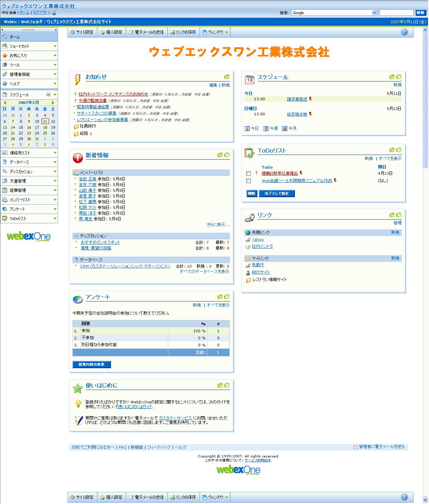This screenshot has width=429, height=504.
Task: Open ToDoリスト in the sidebar
Action: click(29, 219)
